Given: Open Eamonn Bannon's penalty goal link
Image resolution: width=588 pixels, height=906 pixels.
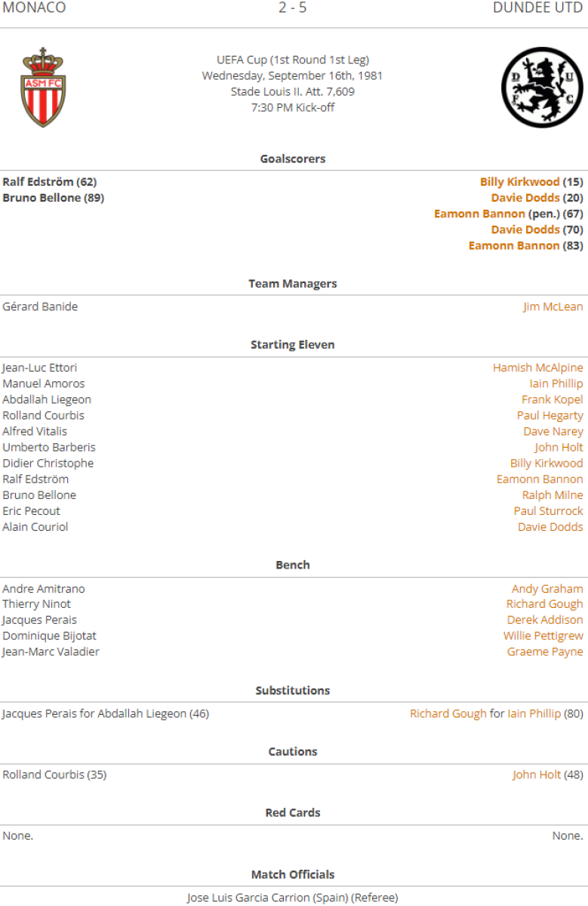Looking at the screenshot, I should point(479,214).
